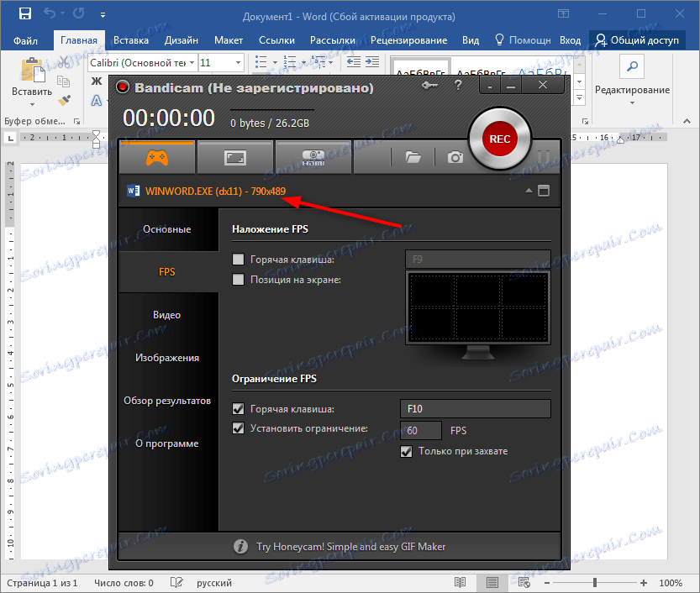Click the numbered list icon in Word

(x=290, y=62)
